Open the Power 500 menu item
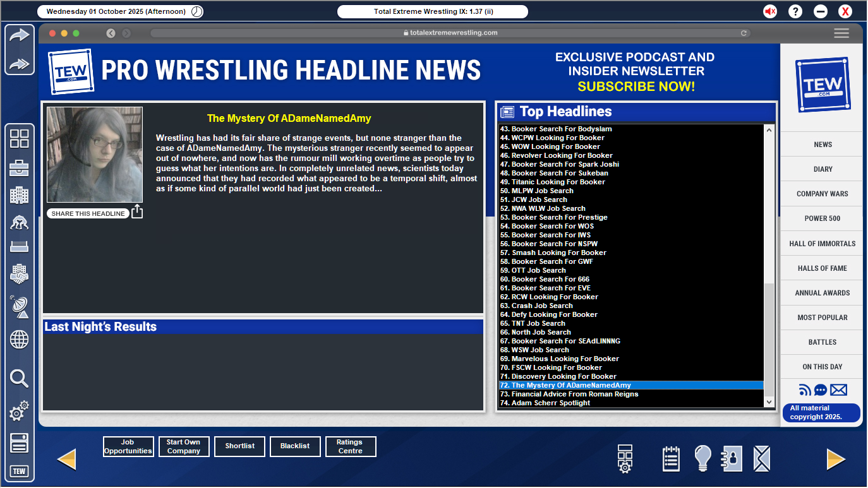The image size is (868, 488). [822, 218]
